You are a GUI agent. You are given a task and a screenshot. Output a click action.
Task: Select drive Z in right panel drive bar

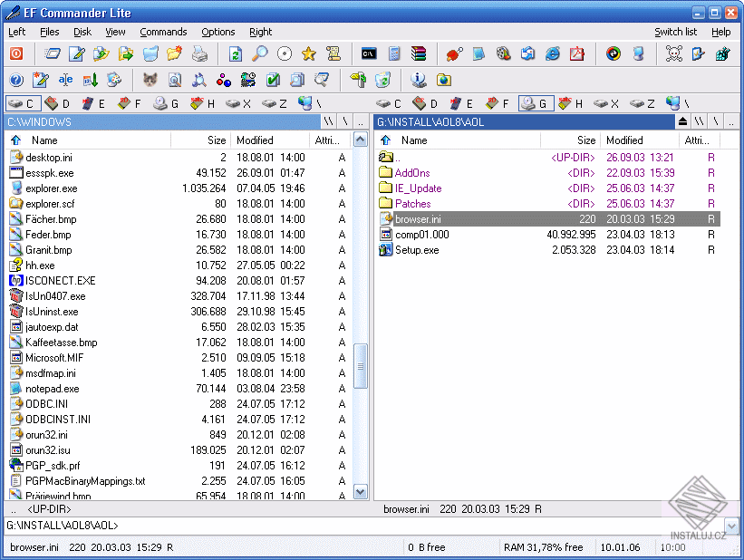[642, 103]
